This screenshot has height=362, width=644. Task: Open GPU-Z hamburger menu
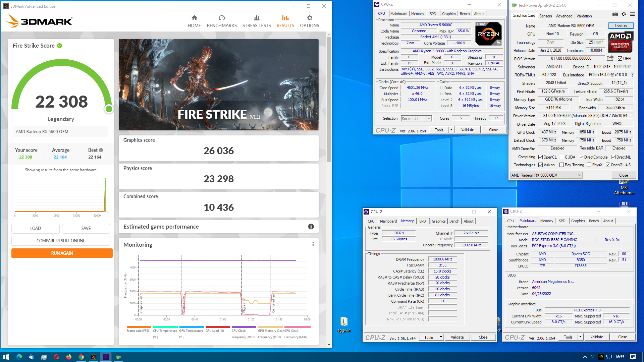[632, 14]
